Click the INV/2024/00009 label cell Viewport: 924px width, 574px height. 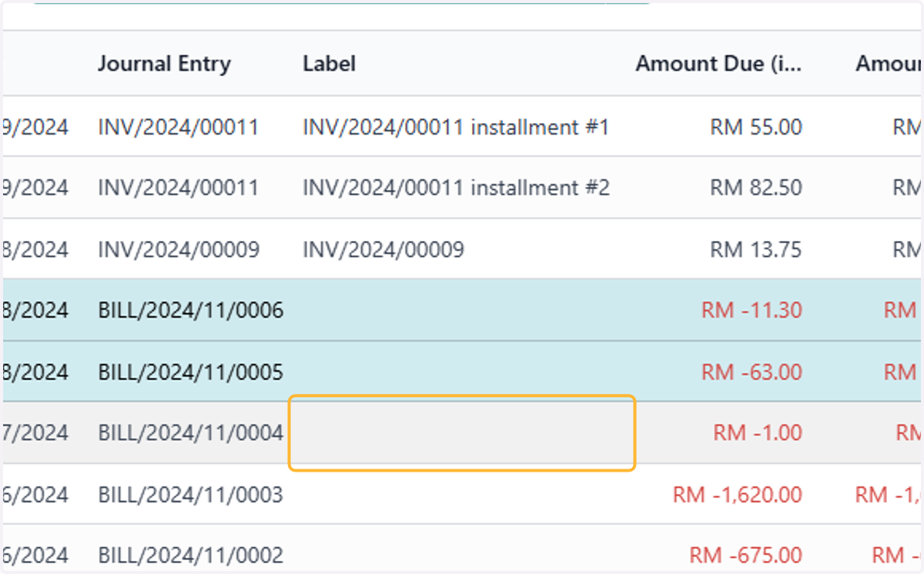[383, 249]
